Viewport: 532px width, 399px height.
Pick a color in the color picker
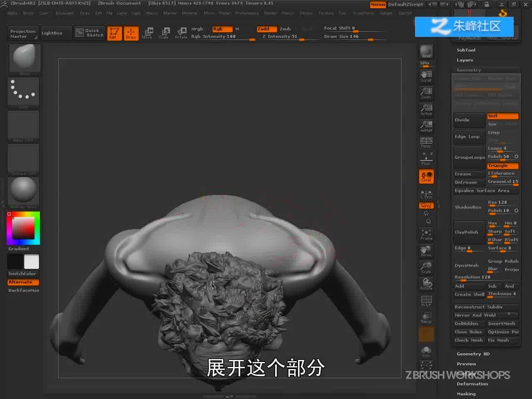(23, 228)
